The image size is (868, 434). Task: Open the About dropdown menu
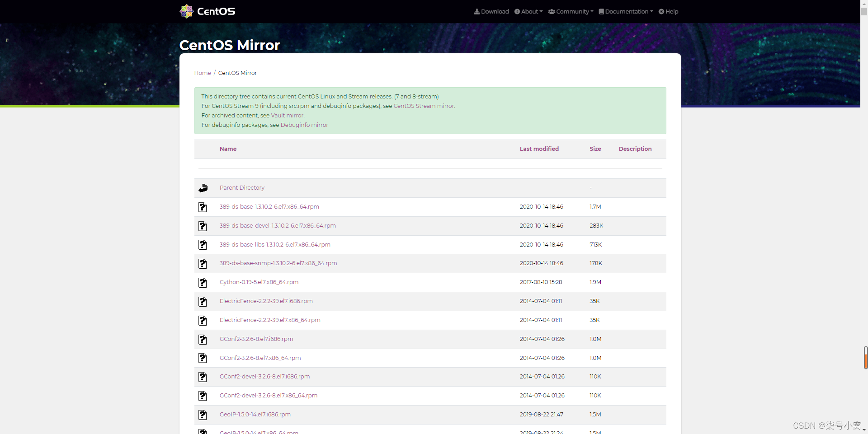tap(528, 11)
